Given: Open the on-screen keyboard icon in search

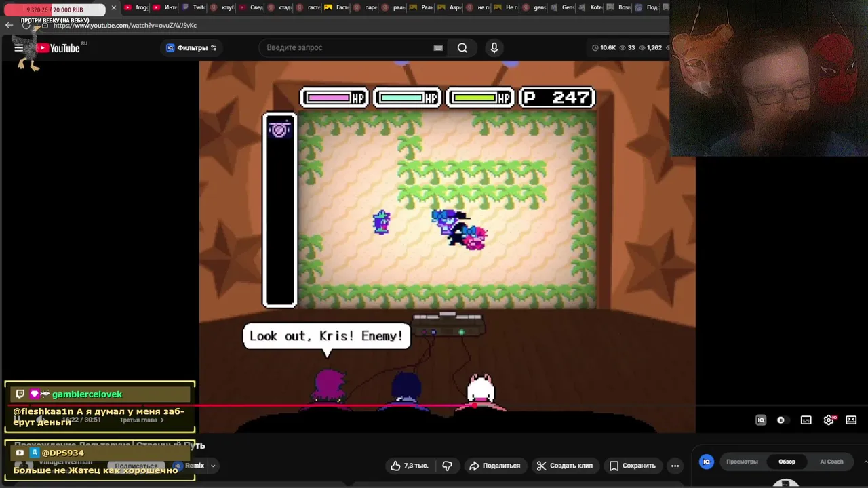Looking at the screenshot, I should [x=438, y=48].
